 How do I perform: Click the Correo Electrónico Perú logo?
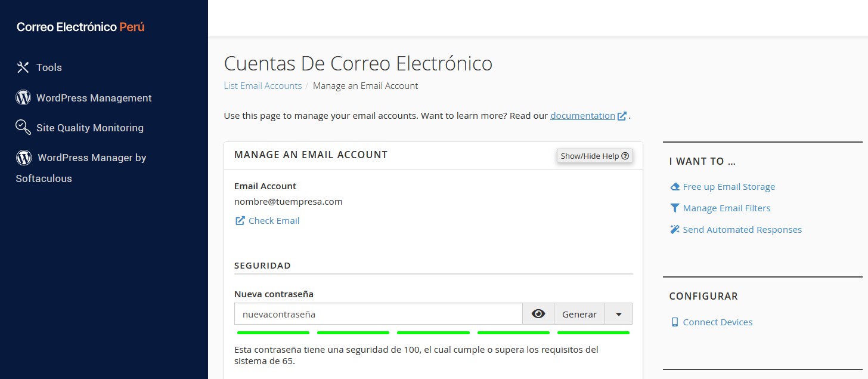(80, 27)
